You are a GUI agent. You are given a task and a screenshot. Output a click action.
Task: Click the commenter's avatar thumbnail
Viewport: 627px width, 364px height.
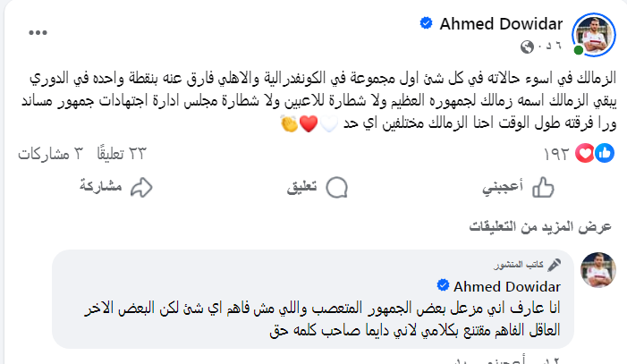click(596, 268)
